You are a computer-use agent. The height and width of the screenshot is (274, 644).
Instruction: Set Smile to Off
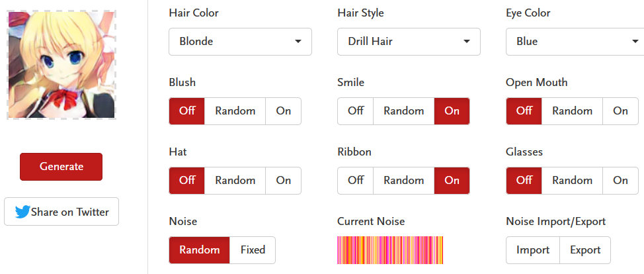(x=356, y=111)
